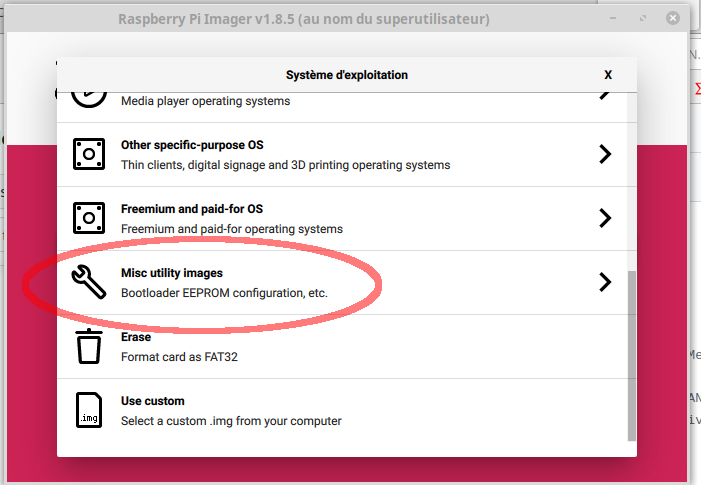Screen dimensions: 701x485
Task: Click the trash can Erase icon
Action: pos(89,346)
